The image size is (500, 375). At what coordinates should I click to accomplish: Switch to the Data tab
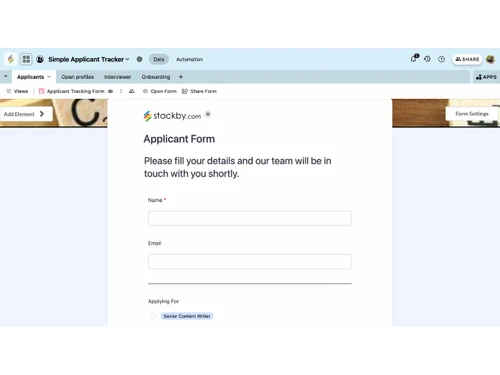point(159,59)
